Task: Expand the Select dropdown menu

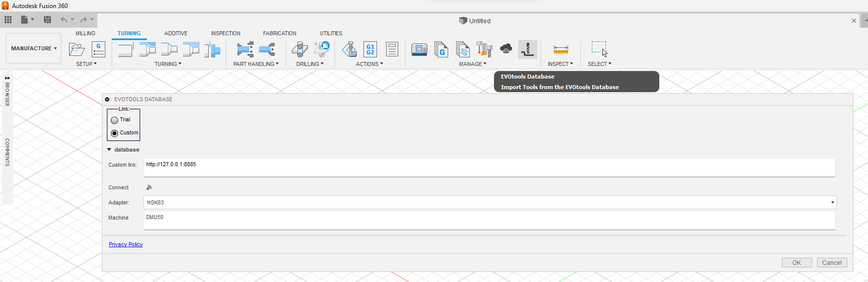Action: 599,64
